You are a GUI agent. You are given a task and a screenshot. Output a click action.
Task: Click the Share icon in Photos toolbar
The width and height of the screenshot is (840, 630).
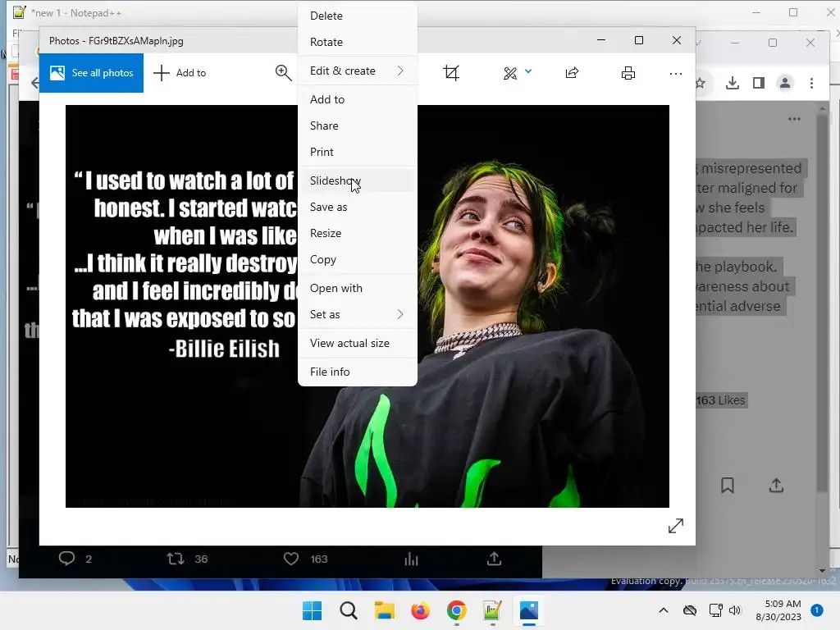pyautogui.click(x=572, y=73)
